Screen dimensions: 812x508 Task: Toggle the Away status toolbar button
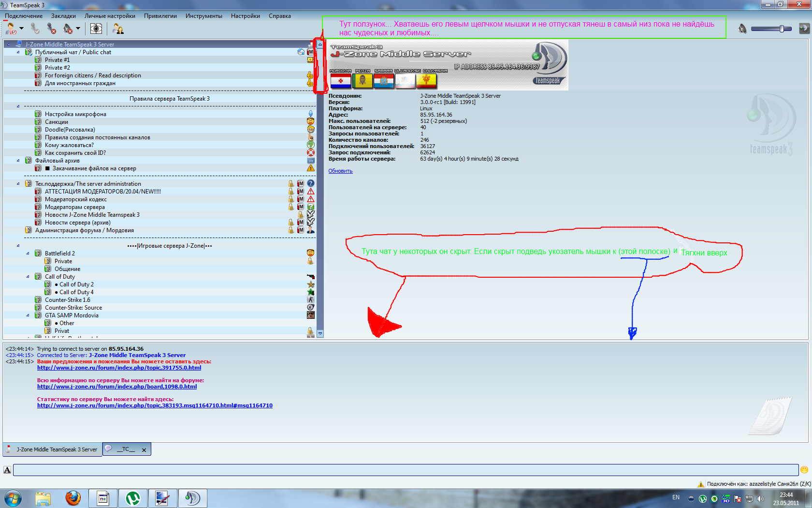click(x=10, y=29)
